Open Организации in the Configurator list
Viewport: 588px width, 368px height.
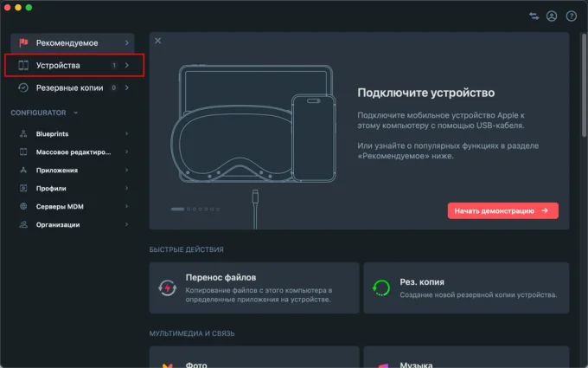pyautogui.click(x=73, y=224)
